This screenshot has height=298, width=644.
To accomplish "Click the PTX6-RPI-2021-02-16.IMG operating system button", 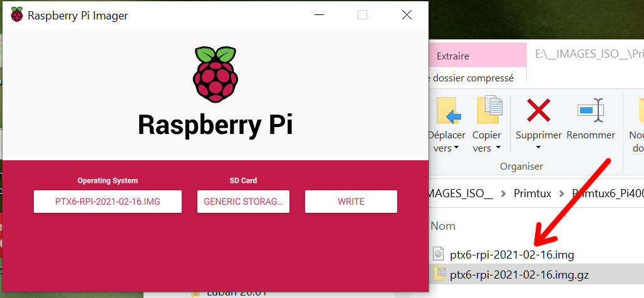I will pos(108,202).
